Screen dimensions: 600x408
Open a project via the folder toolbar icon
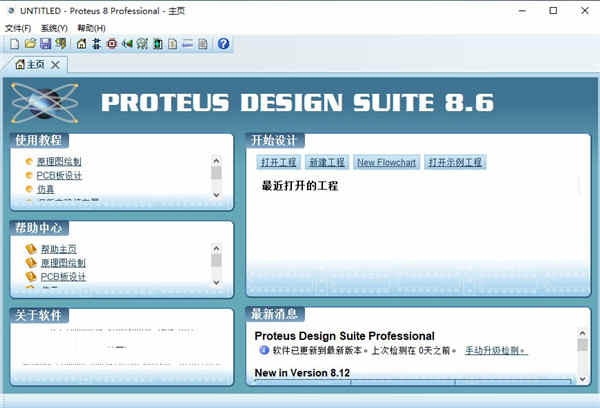point(30,44)
